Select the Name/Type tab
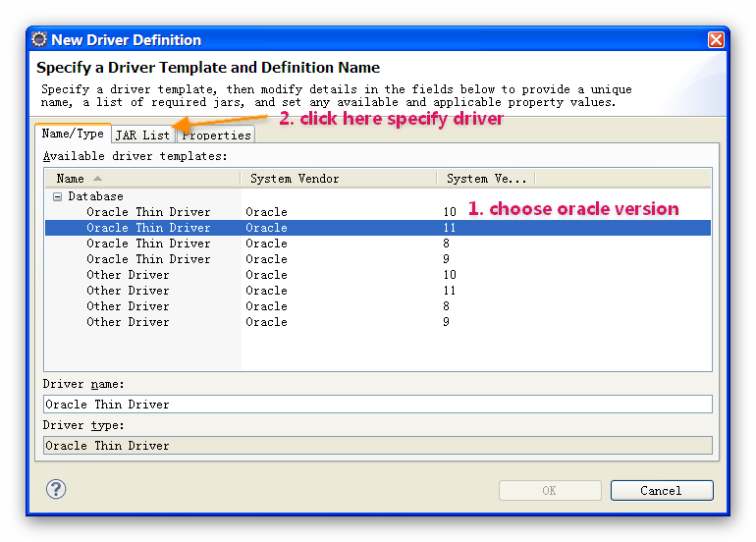This screenshot has width=756, height=542. 73,134
